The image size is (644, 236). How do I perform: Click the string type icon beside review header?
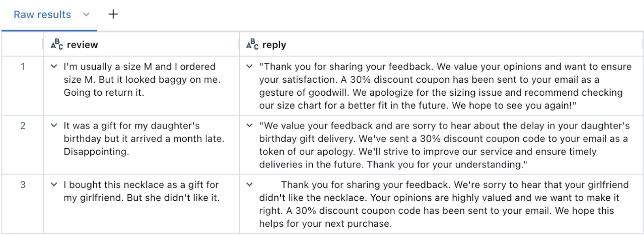(57, 44)
